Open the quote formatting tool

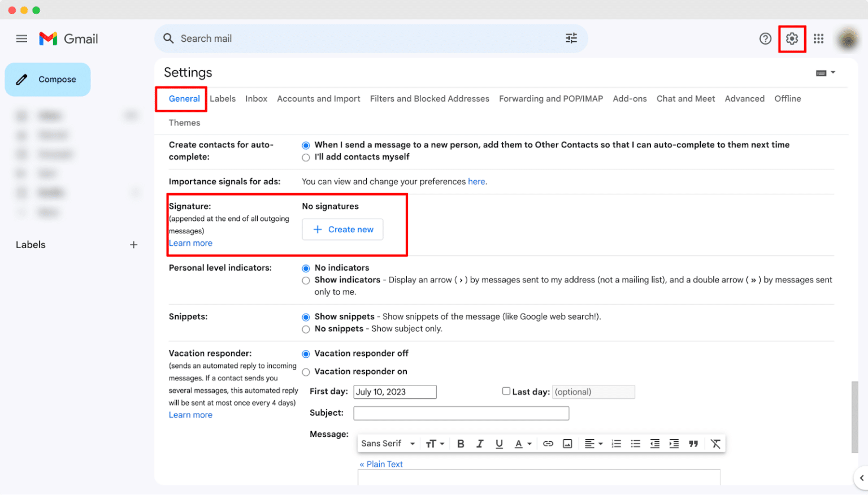[693, 444]
